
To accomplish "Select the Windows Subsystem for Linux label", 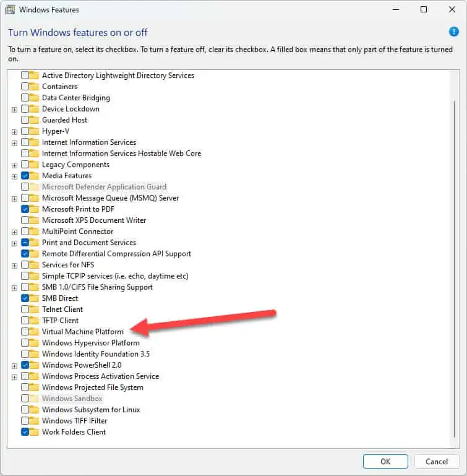I will 91,410.
